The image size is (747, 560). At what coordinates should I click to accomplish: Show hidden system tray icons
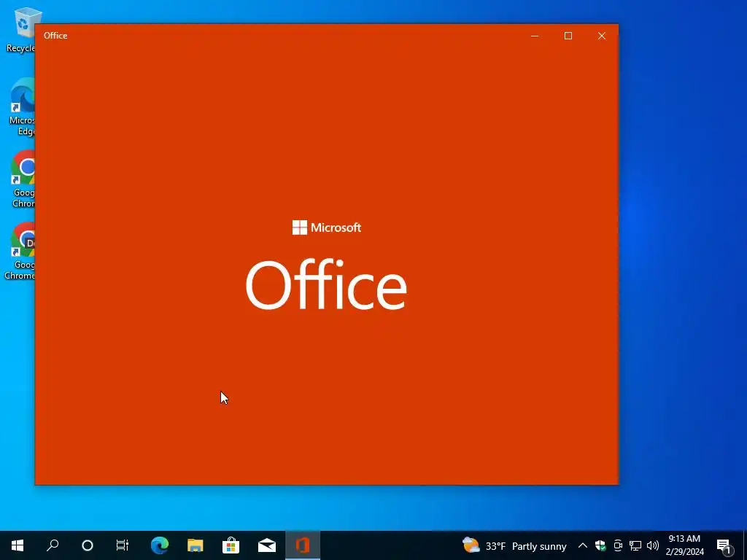(x=583, y=545)
